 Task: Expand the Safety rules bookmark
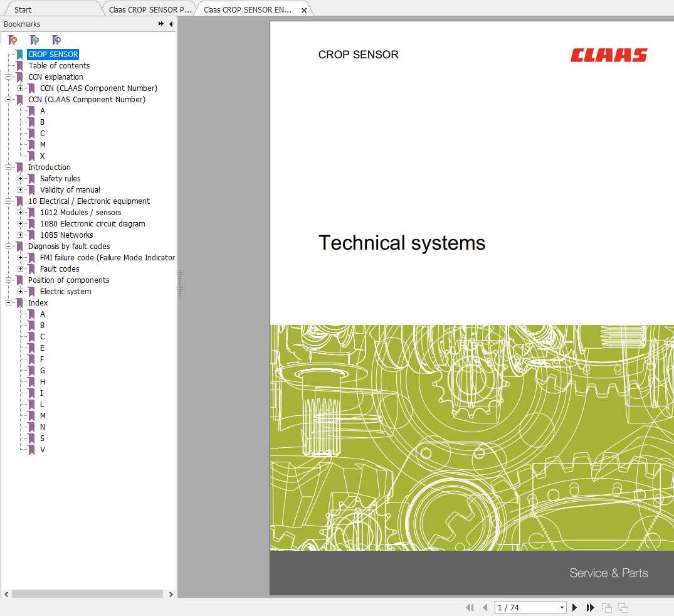click(x=21, y=178)
